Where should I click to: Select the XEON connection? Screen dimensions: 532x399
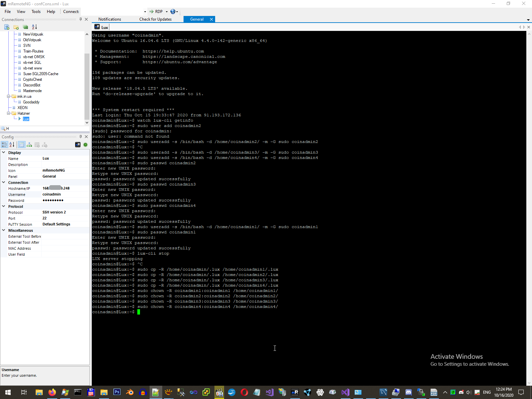coord(22,108)
